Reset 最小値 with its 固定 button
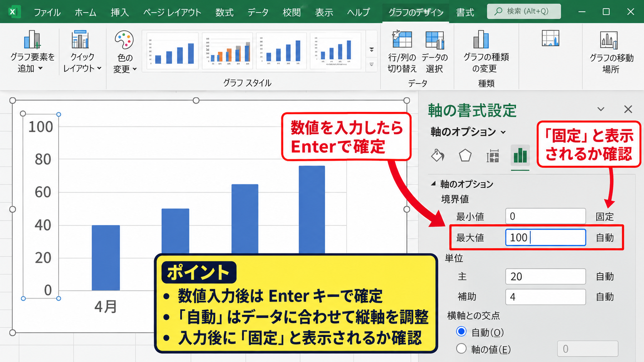644x362 pixels. (x=604, y=217)
